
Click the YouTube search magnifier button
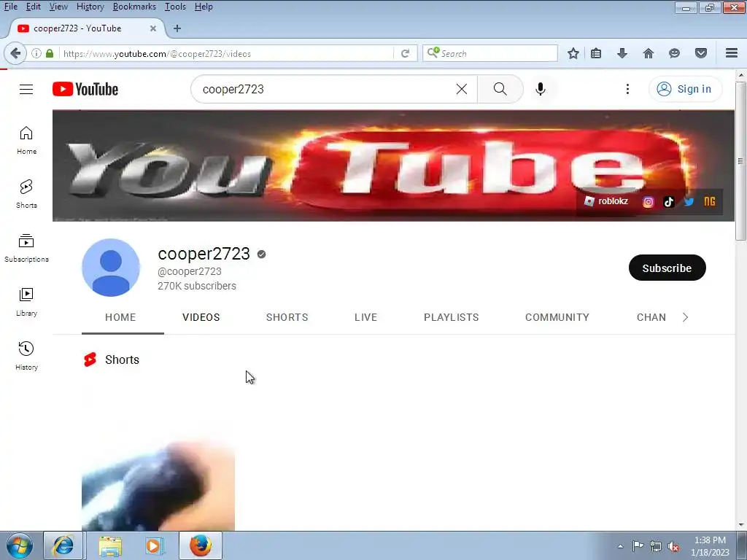click(x=500, y=89)
